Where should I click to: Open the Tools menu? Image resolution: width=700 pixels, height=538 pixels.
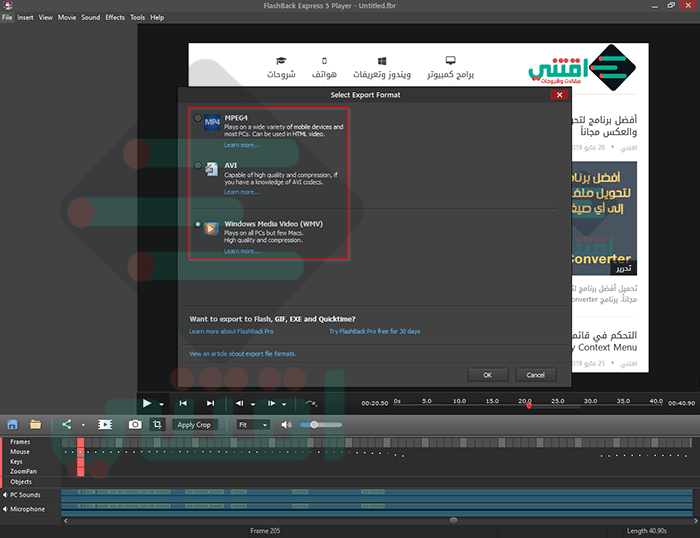[x=138, y=17]
